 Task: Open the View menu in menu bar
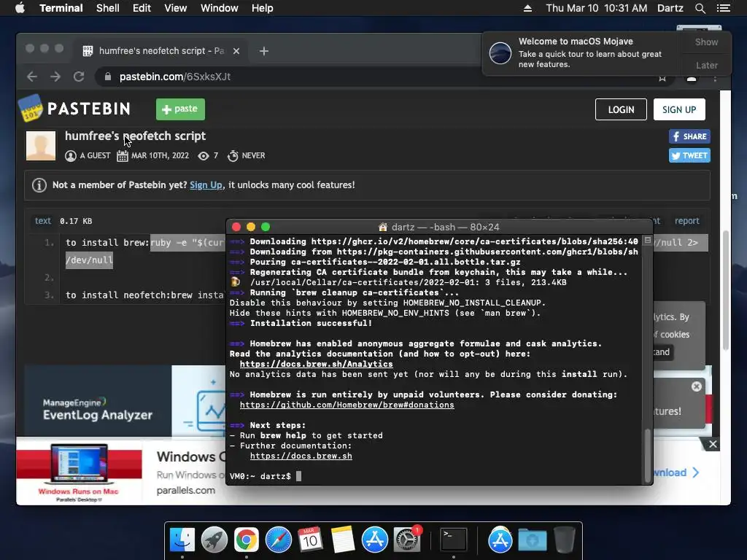[x=175, y=8]
